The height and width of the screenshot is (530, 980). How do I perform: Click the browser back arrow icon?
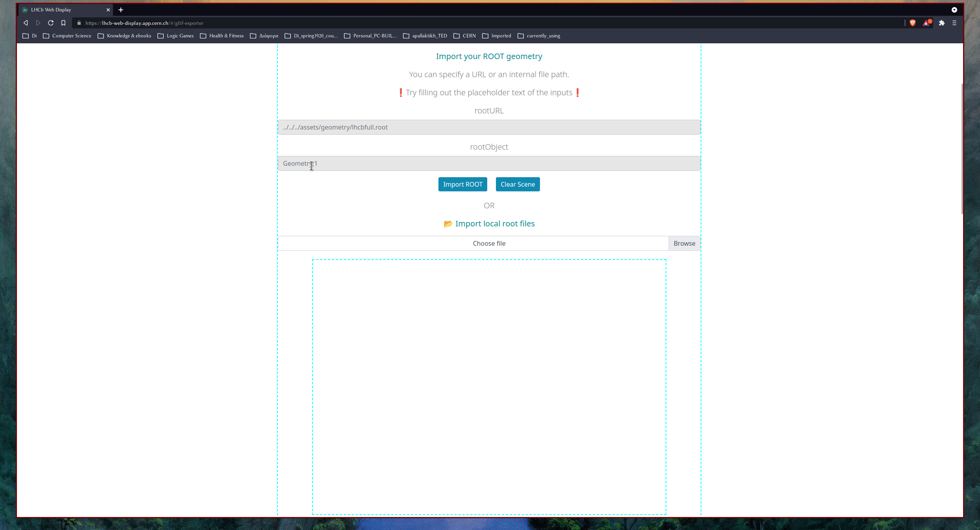[26, 23]
